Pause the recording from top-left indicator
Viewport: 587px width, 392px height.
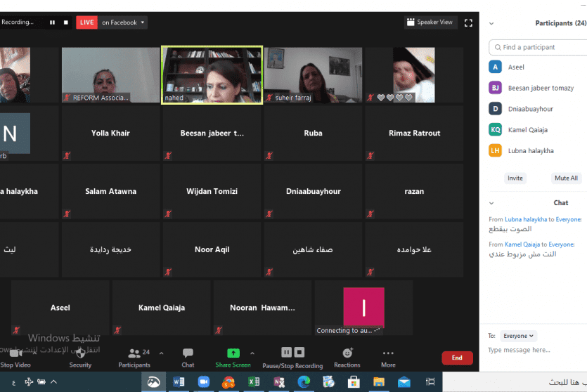[52, 22]
